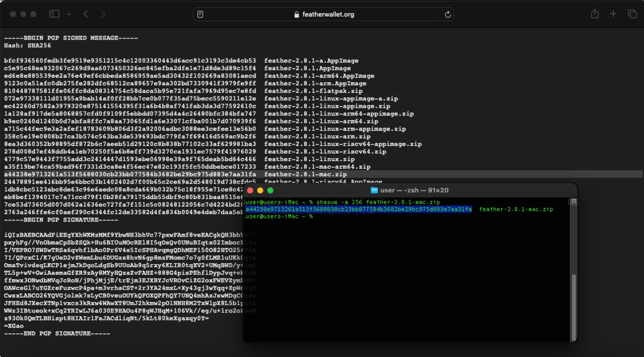The image size is (644, 357).
Task: Click the empty Terminal prompt line
Action: coord(279,216)
